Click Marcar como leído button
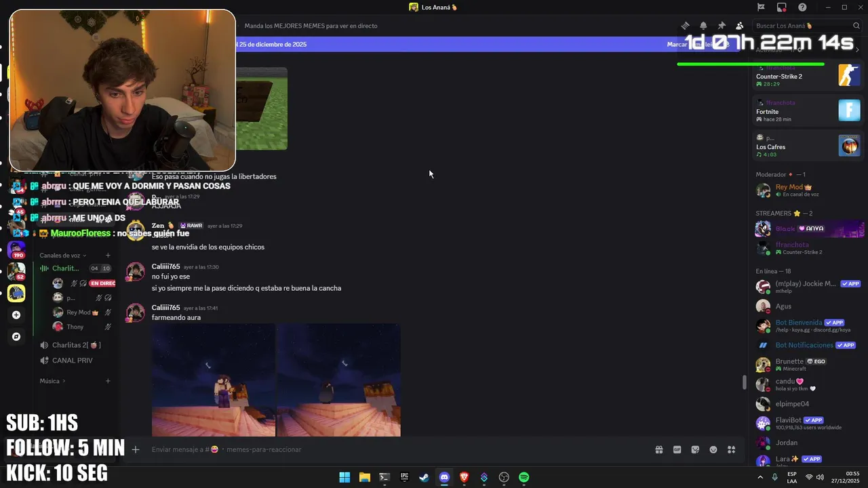Image resolution: width=868 pixels, height=488 pixels. pyautogui.click(x=698, y=44)
